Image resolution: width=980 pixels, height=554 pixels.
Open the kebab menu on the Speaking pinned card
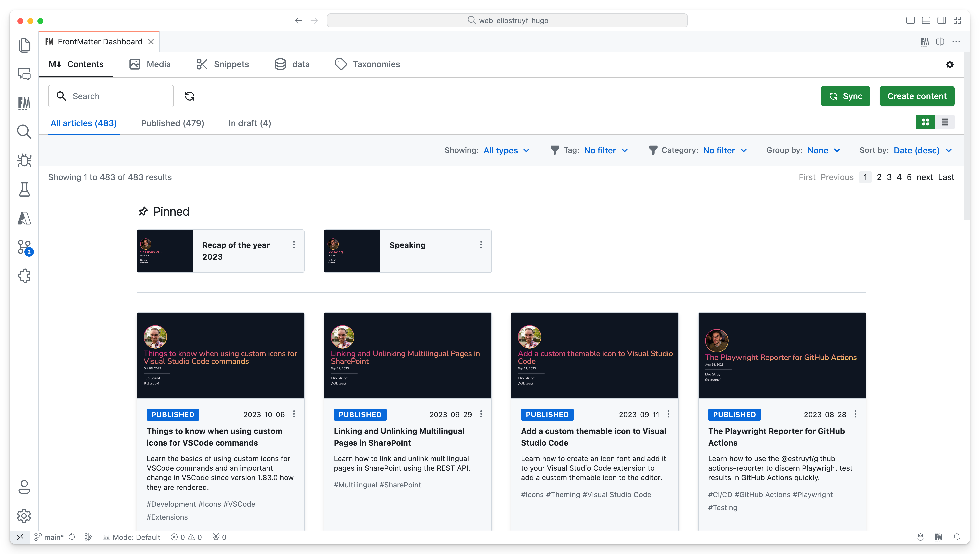481,245
